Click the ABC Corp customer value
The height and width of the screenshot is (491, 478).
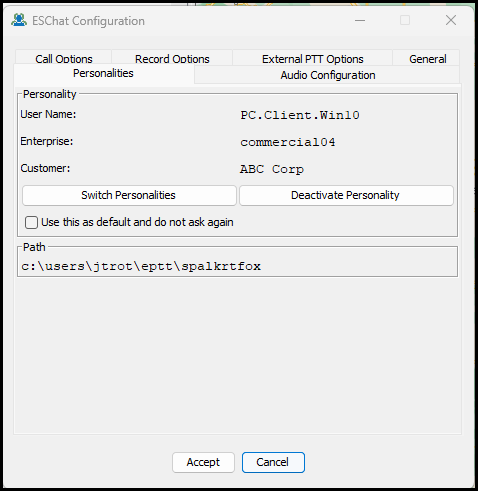tap(272, 169)
